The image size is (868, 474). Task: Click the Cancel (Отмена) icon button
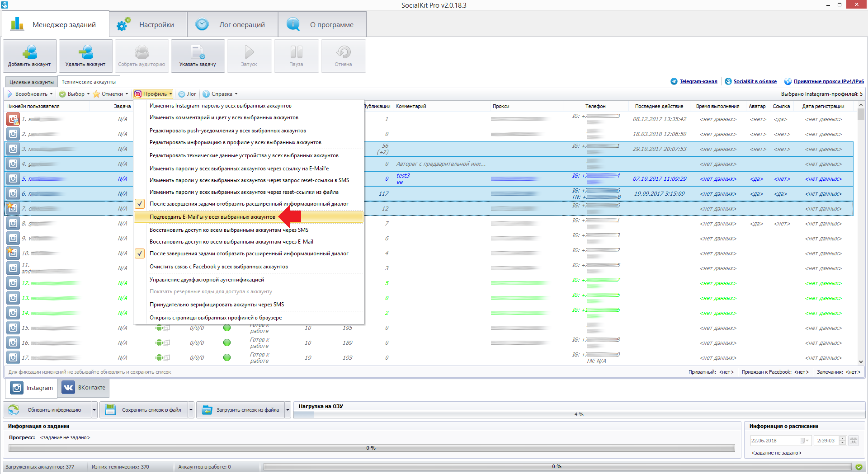coord(343,56)
